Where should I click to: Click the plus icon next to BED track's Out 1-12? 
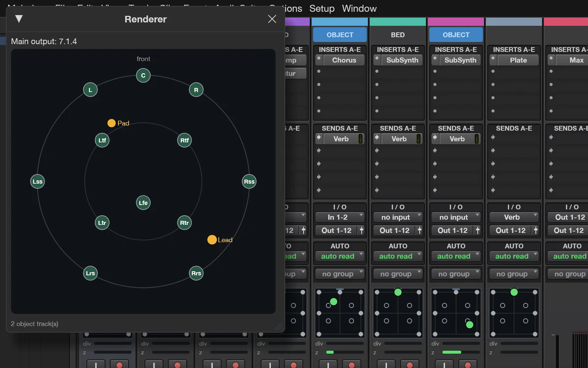(420, 230)
